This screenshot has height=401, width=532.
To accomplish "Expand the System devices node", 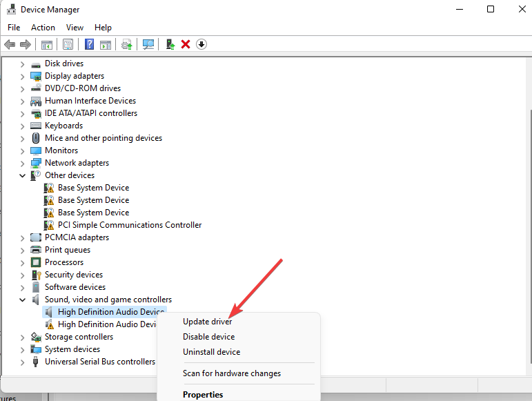I will point(22,350).
